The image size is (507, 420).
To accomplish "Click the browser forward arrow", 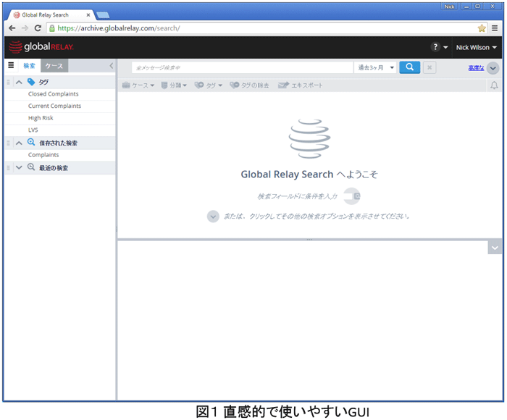I will pos(25,28).
